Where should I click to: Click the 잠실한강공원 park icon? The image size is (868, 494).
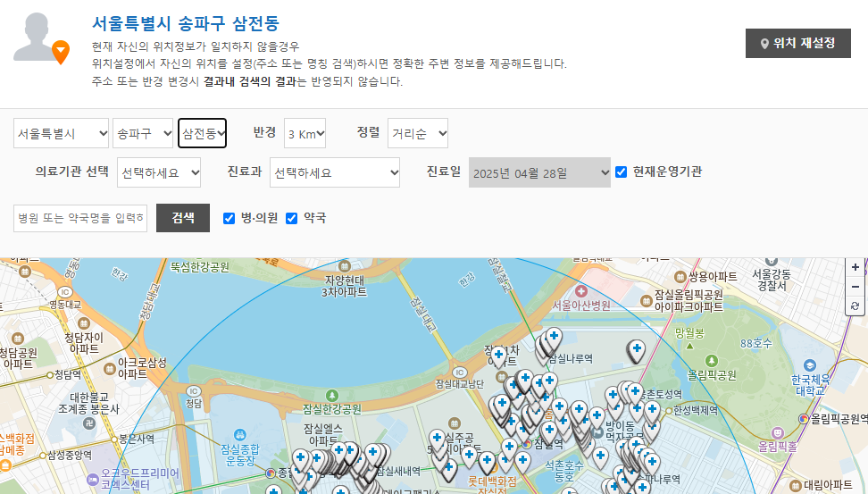[x=331, y=396]
